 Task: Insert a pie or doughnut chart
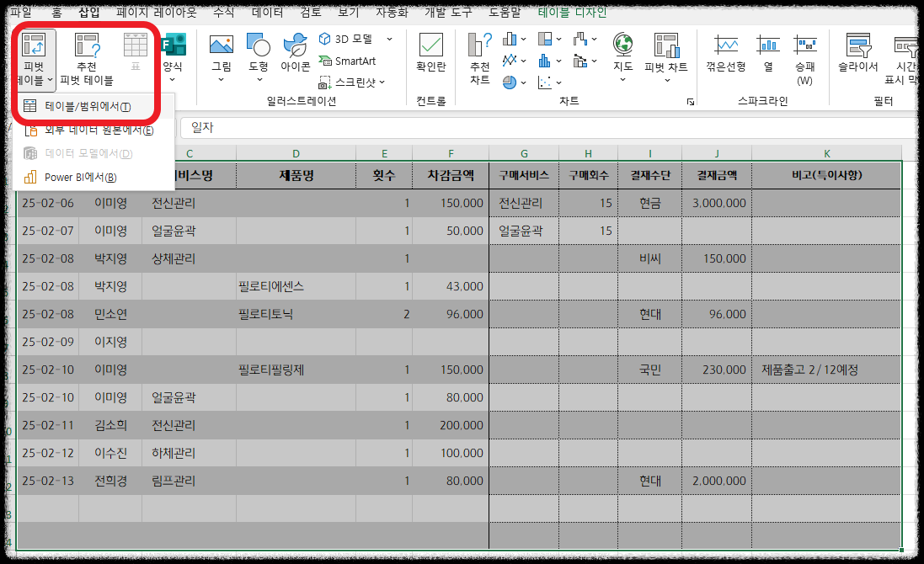click(510, 82)
